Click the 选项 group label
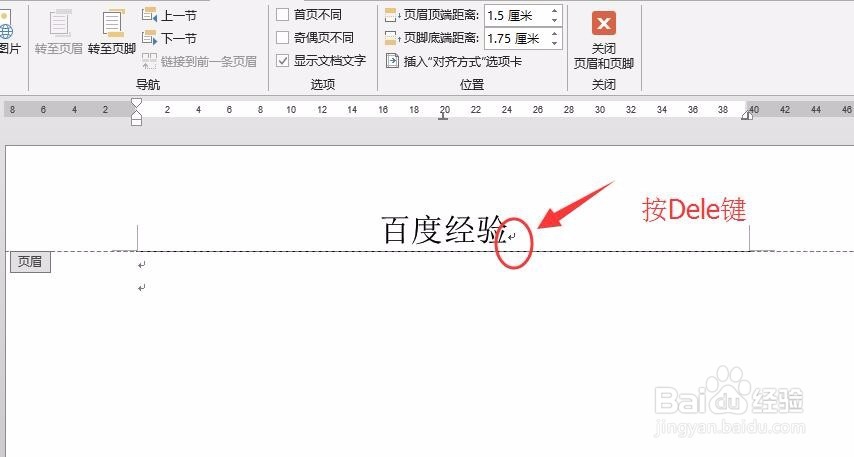854x457 pixels. pyautogui.click(x=322, y=84)
